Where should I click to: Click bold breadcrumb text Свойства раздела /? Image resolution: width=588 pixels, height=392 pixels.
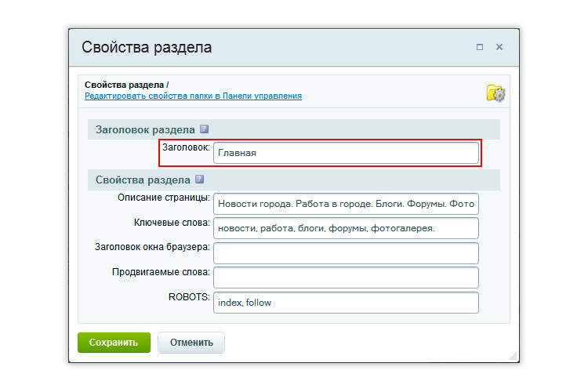(127, 85)
